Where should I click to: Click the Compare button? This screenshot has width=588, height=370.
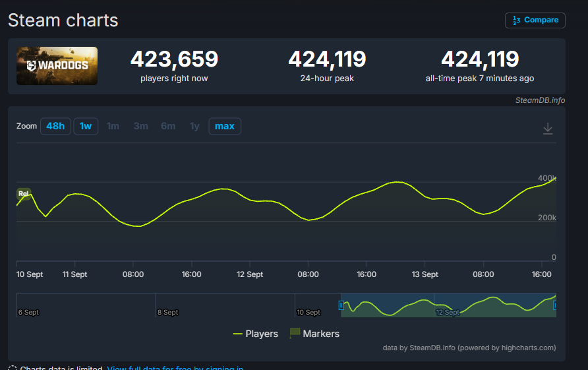535,20
